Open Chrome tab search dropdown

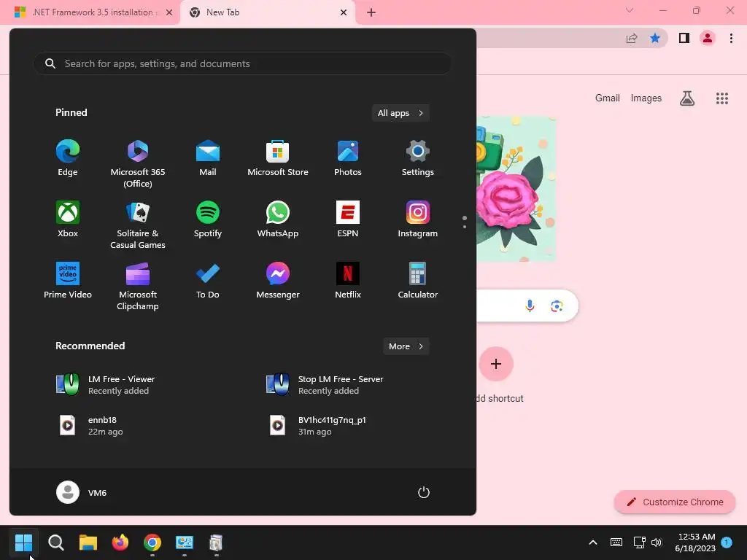pos(630,10)
